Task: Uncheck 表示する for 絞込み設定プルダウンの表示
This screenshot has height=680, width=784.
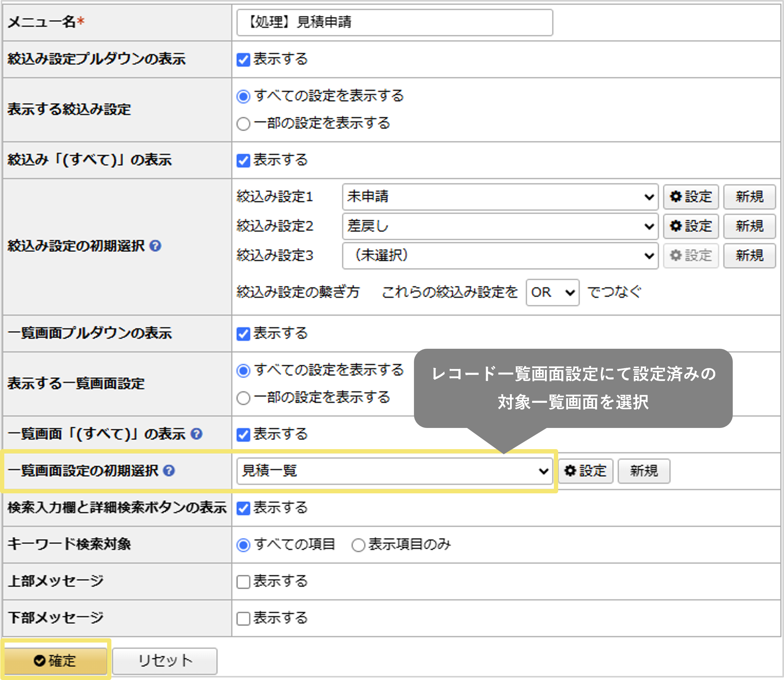Action: click(x=243, y=59)
